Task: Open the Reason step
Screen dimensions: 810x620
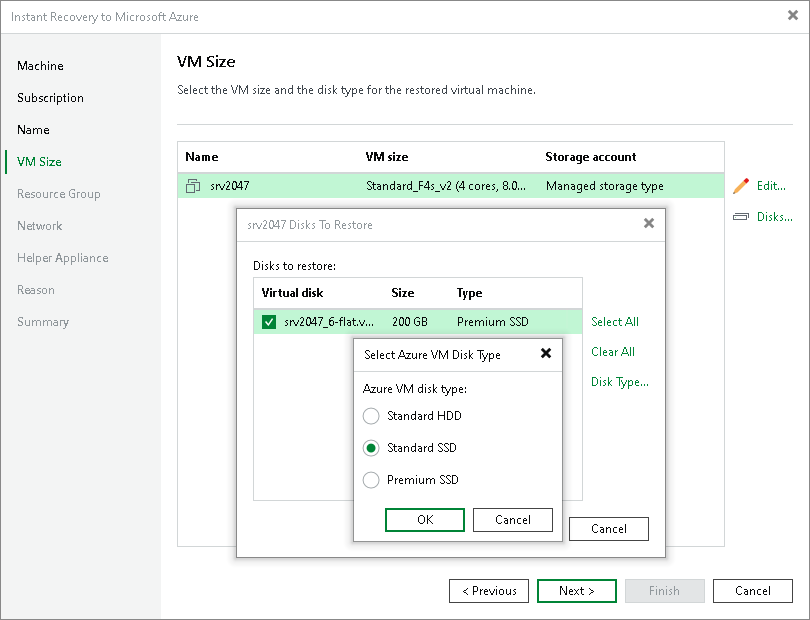Action: point(36,290)
